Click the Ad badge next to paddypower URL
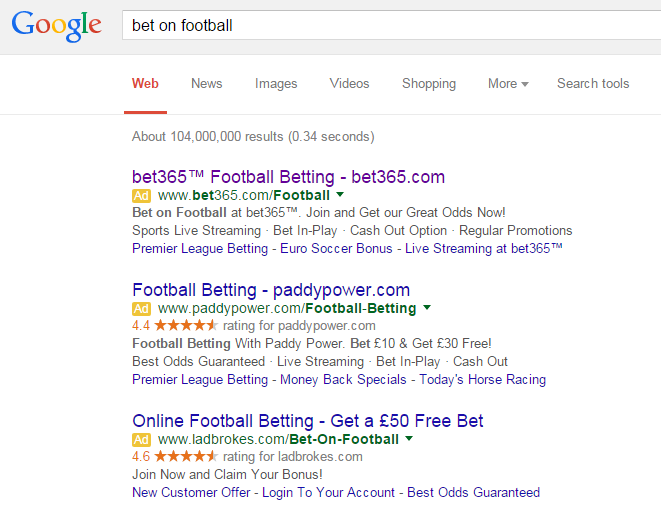 click(141, 309)
